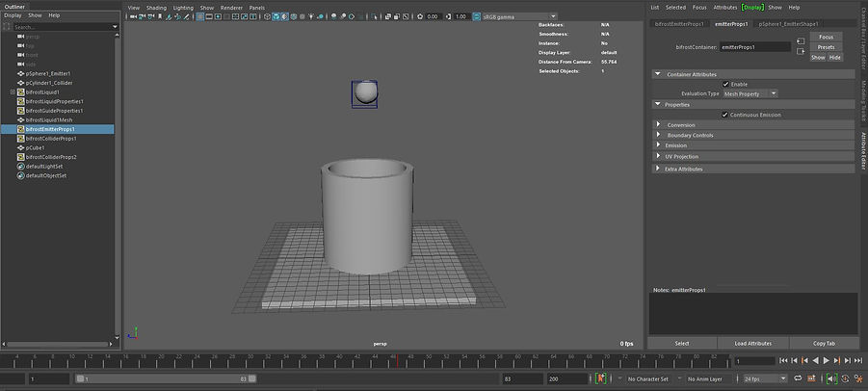Toggle the color management button beside sRGB gamma
Image resolution: width=868 pixels, height=391 pixels.
477,16
